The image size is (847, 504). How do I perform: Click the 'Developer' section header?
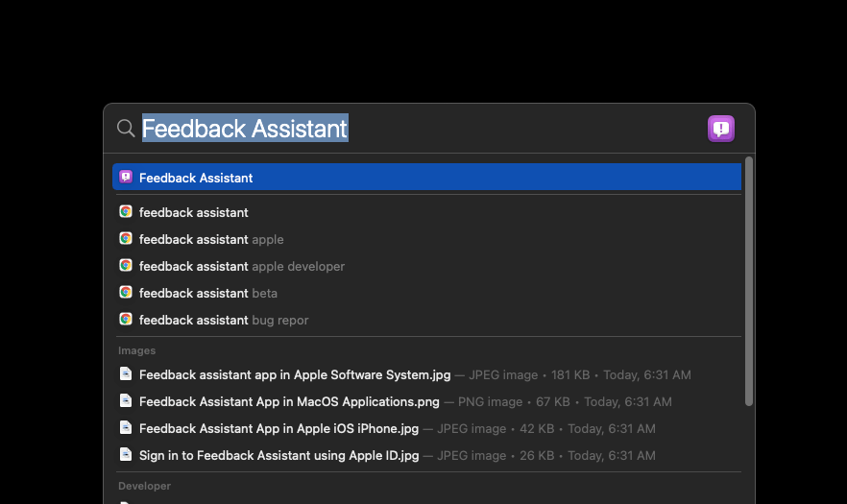144,486
